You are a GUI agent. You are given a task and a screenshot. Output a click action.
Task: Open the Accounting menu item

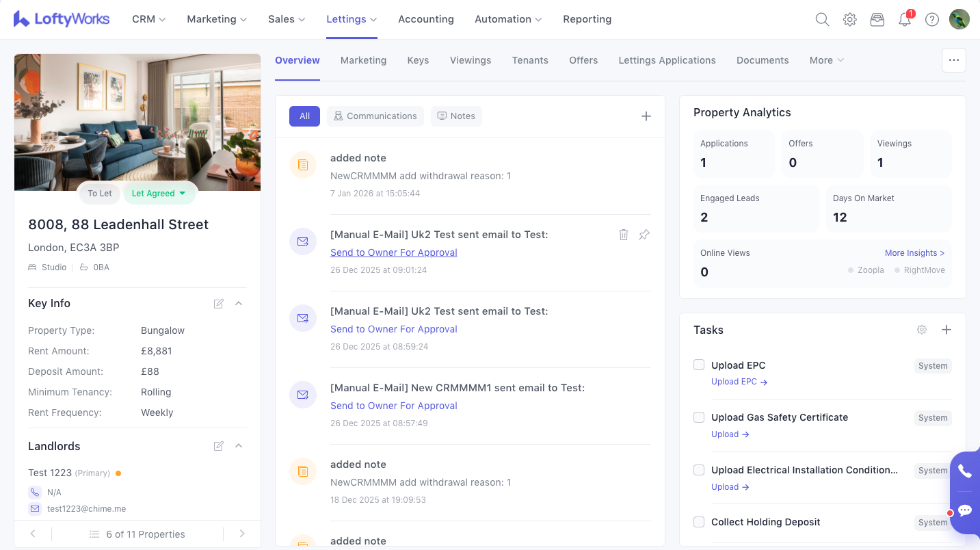tap(425, 19)
